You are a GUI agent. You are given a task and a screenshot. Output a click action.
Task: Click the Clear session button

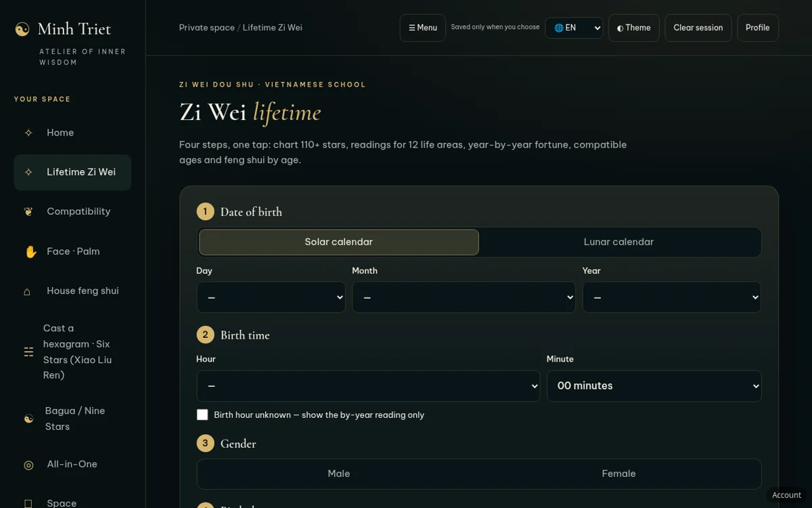[x=698, y=28]
